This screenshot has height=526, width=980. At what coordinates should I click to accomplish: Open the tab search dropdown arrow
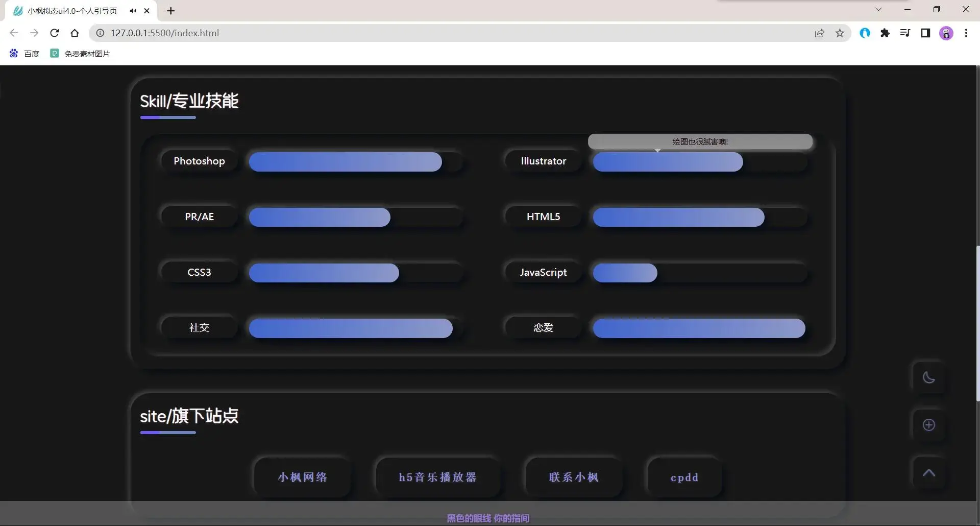[x=879, y=9]
